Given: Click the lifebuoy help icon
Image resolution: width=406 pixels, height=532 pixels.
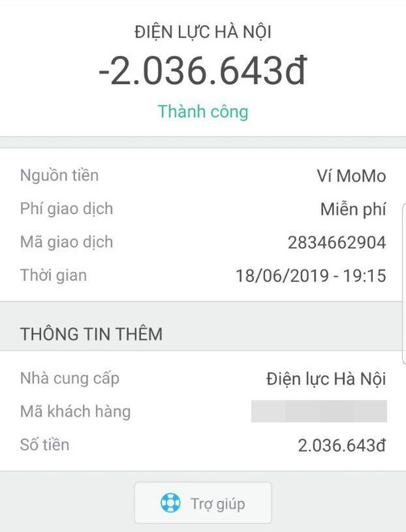Looking at the screenshot, I should click(170, 504).
